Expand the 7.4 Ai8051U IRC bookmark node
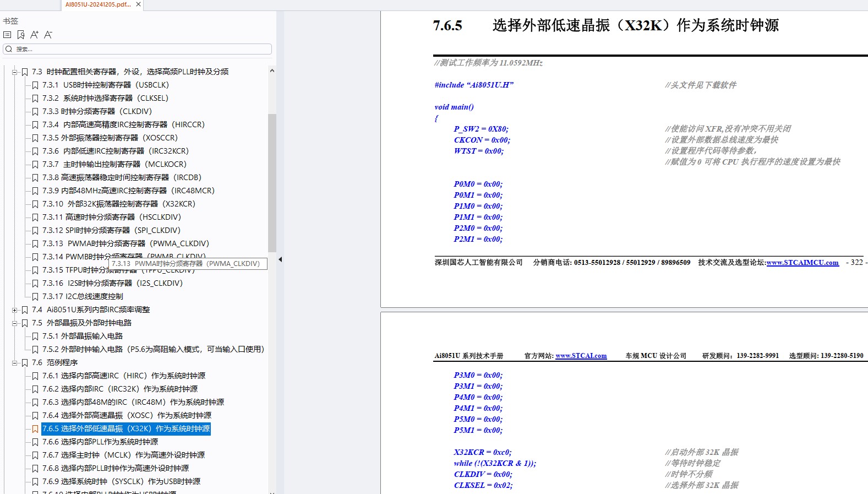 point(15,310)
